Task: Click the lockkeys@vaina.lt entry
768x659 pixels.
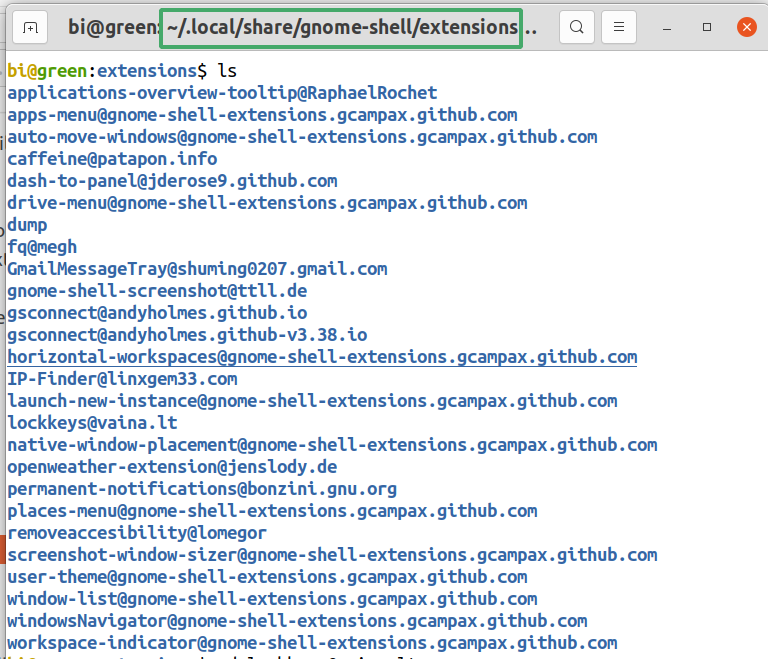Action: (91, 423)
